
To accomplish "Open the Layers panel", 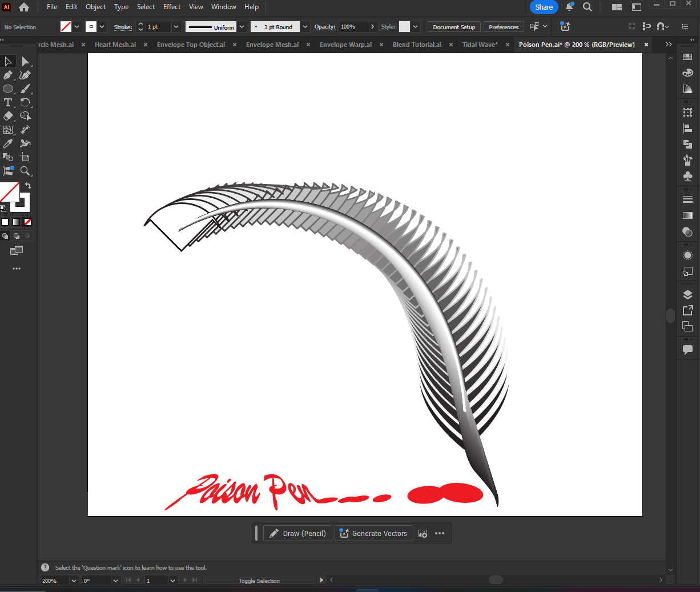I will (687, 294).
